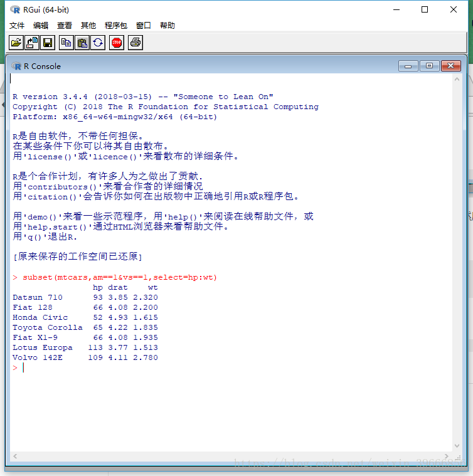The height and width of the screenshot is (476, 473).
Task: Click the R Console window R icon
Action: (16, 66)
